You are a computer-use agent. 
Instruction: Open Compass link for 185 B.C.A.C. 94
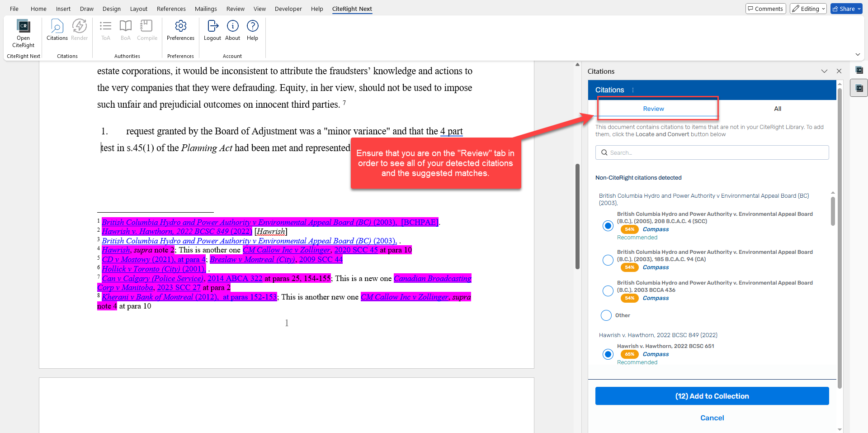656,267
